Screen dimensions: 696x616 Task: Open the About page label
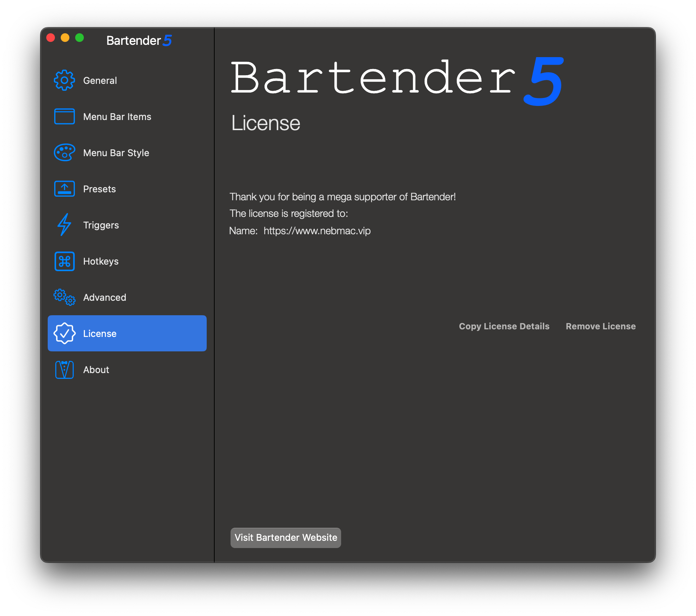[x=96, y=369]
